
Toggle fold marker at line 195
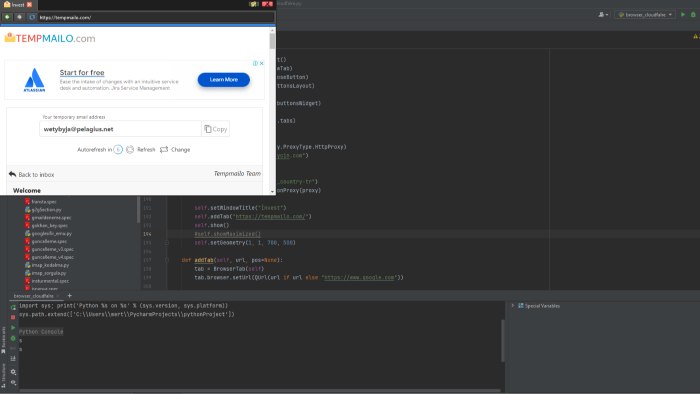[x=167, y=243]
